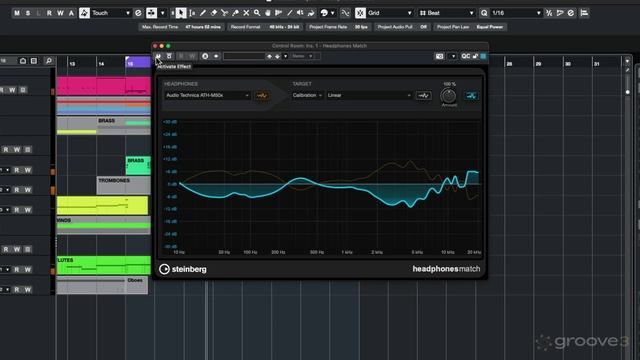Toggle the plugin bypass button

point(169,56)
